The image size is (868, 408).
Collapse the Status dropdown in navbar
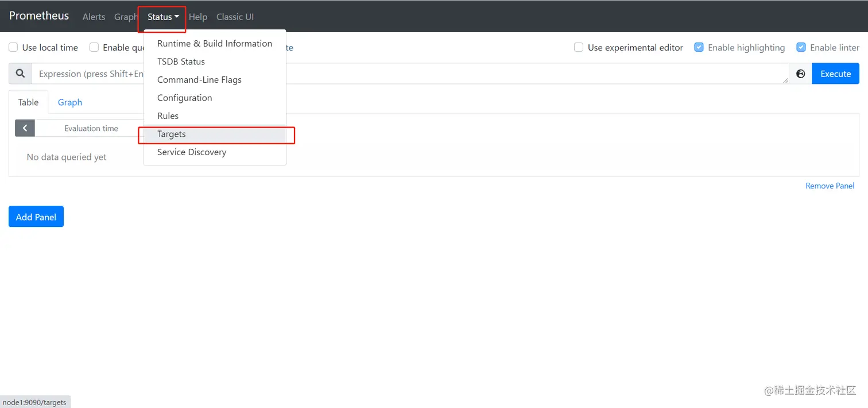click(x=163, y=17)
